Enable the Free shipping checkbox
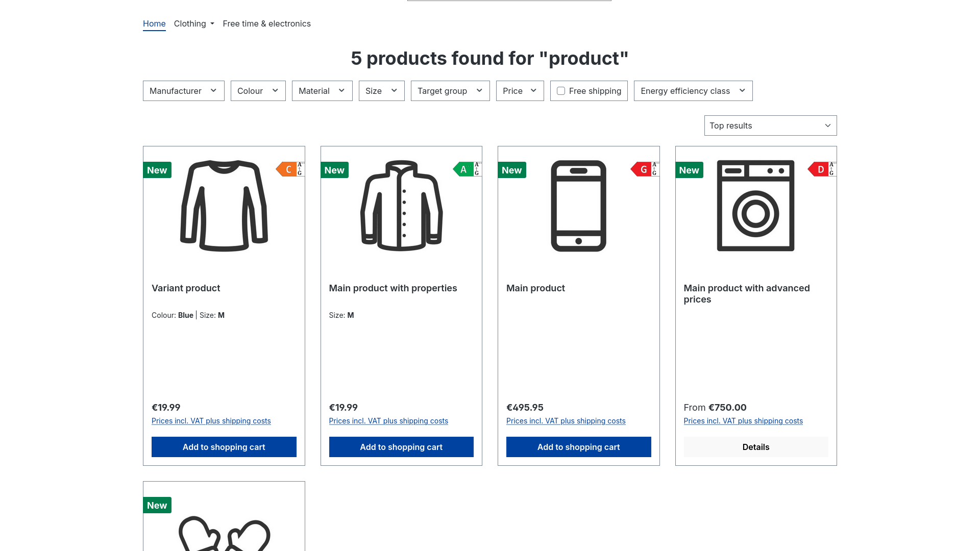This screenshot has width=980, height=551. (x=561, y=91)
